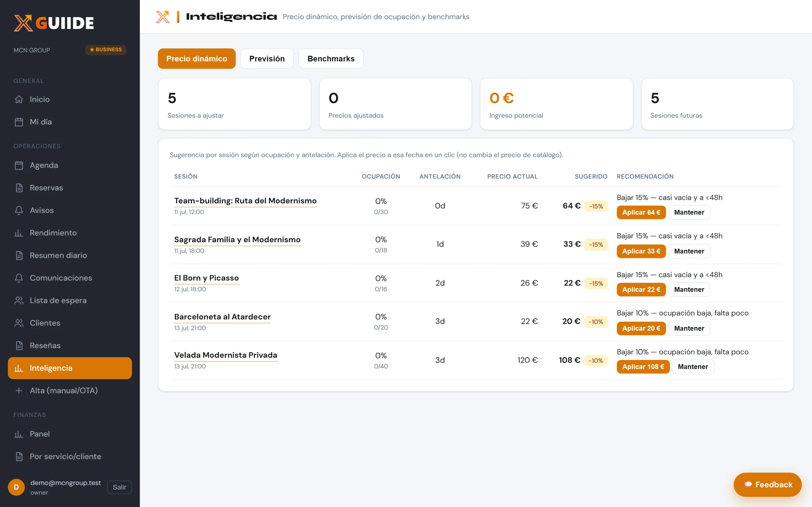This screenshot has height=507, width=812.
Task: Click the Salir logout button
Action: click(120, 487)
